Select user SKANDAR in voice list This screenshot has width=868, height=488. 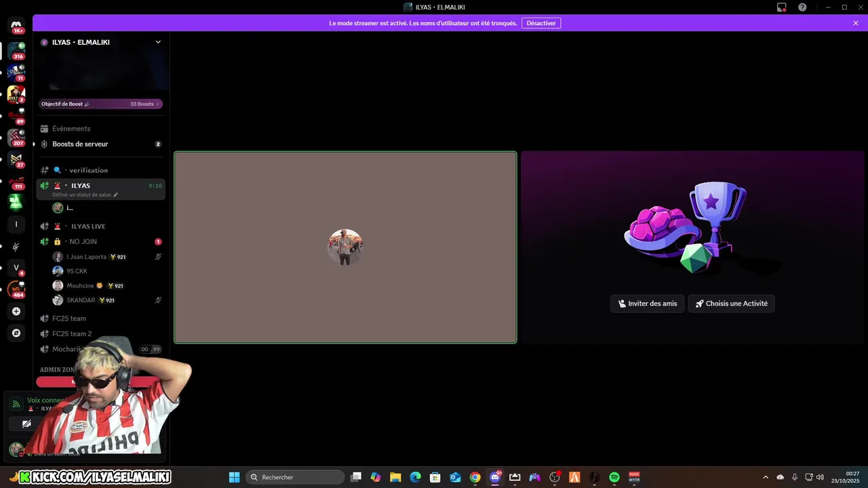81,300
